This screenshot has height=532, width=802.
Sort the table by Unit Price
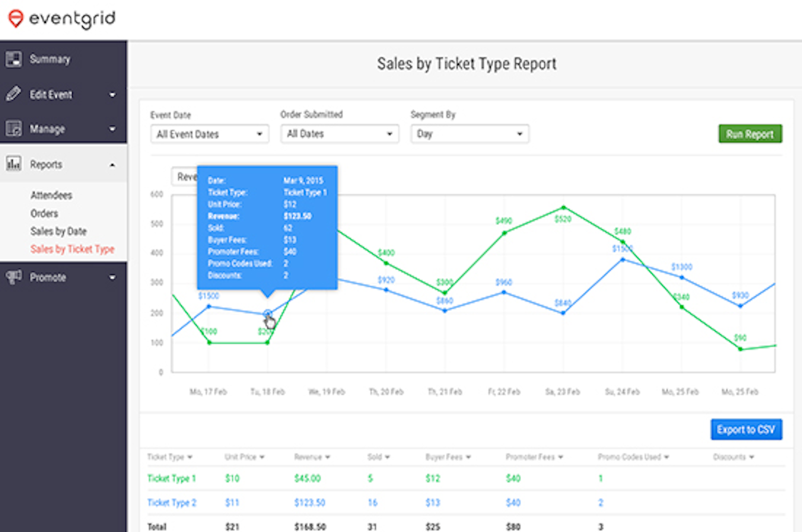pyautogui.click(x=244, y=457)
